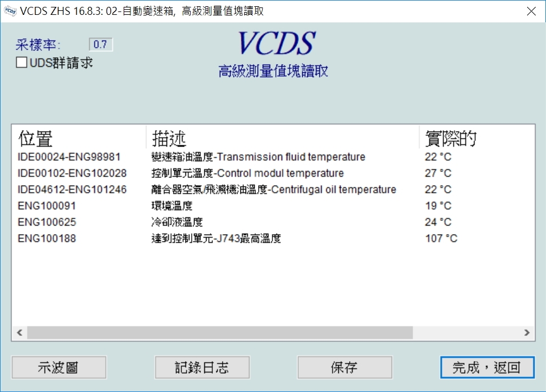Screen dimensions: 546x392
Task: Click the 實際的 column header
Action: 477,138
